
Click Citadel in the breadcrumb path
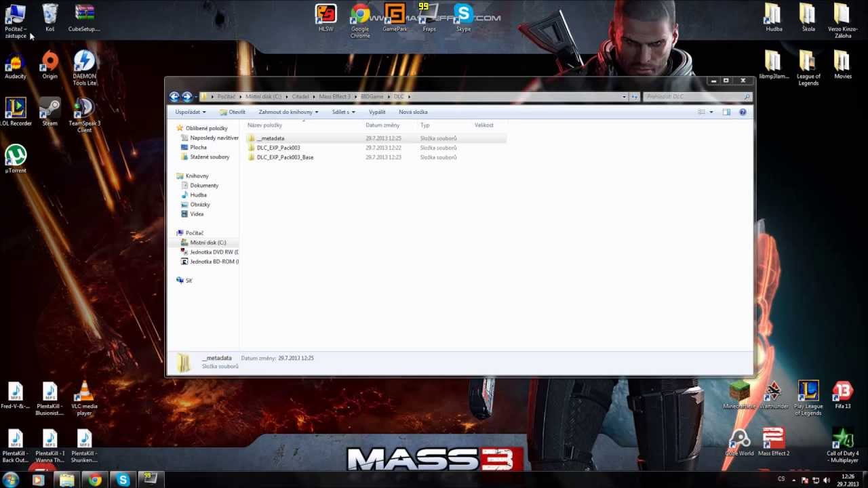tap(300, 97)
